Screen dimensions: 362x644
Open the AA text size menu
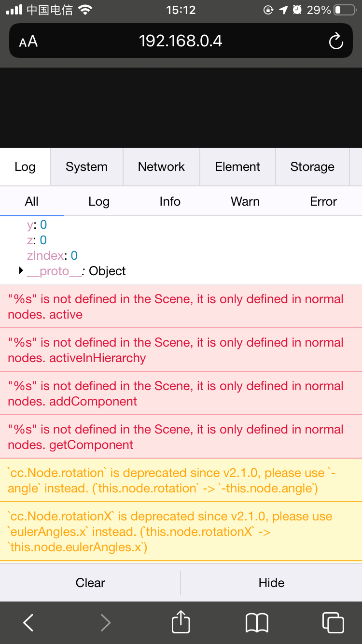point(28,42)
